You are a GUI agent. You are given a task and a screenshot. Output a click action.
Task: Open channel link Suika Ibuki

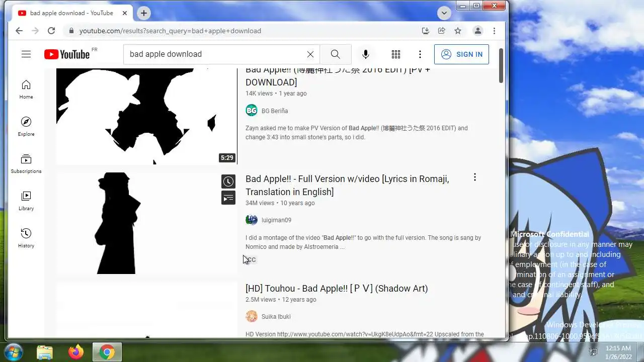tap(276, 316)
